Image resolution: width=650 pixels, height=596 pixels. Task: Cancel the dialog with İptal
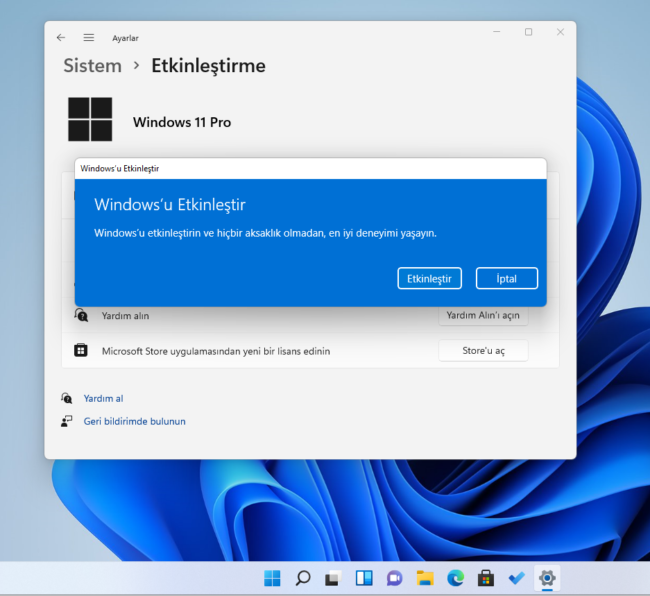[507, 279]
